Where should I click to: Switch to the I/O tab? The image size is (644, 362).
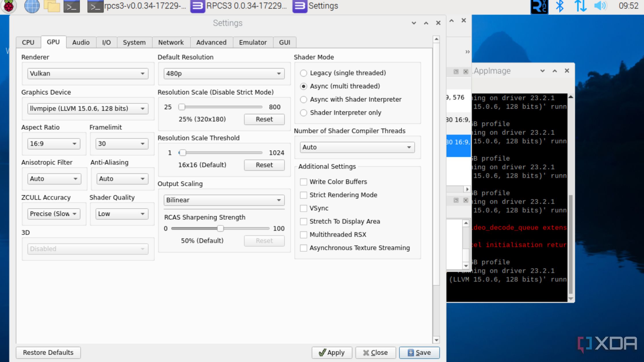(x=106, y=43)
